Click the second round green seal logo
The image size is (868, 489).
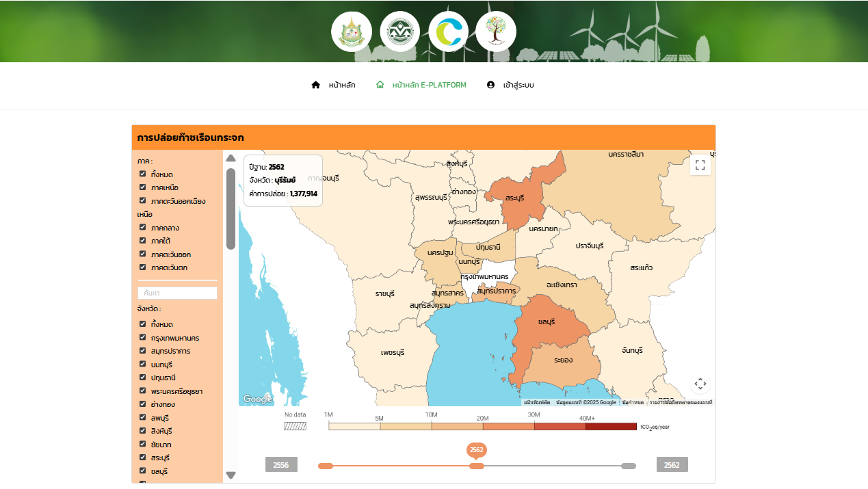coord(400,31)
